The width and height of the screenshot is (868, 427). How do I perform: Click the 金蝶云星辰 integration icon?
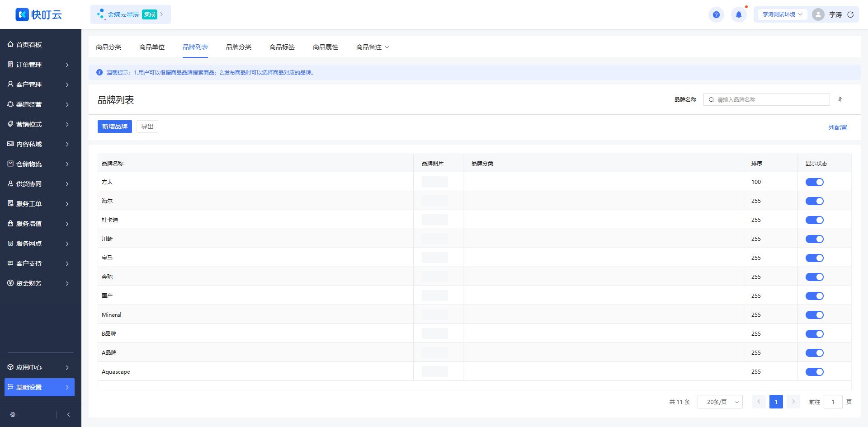click(x=101, y=14)
